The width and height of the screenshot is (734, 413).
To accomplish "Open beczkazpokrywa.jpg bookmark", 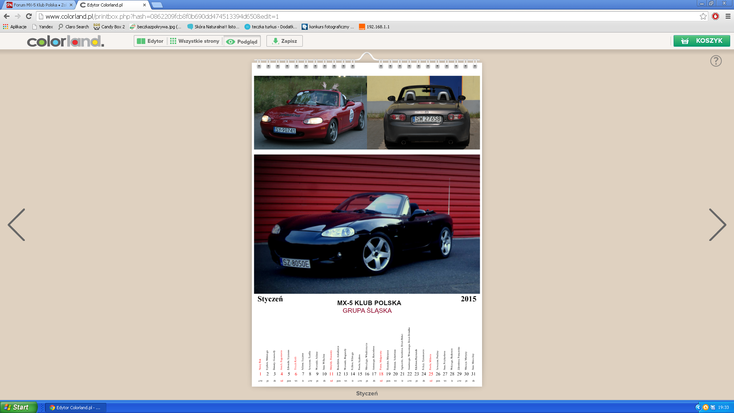I will click(x=155, y=27).
